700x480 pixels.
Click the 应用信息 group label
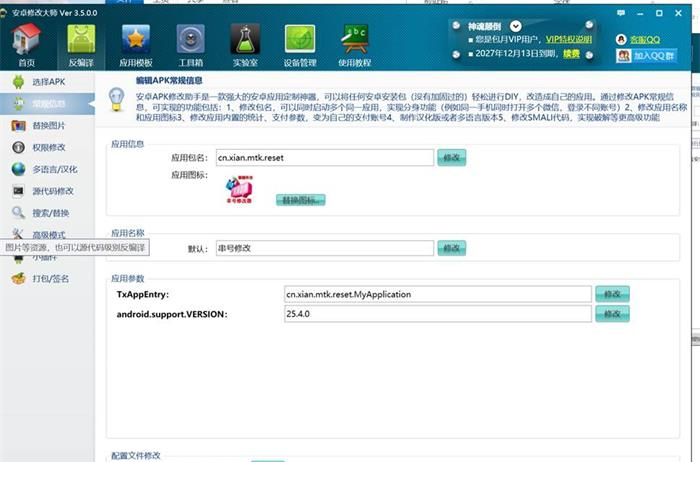(x=127, y=144)
